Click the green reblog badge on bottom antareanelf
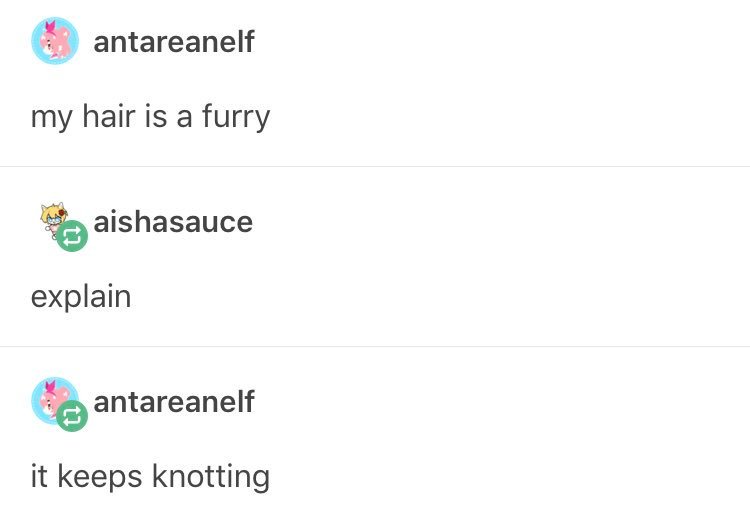The width and height of the screenshot is (750, 519). tap(72, 416)
